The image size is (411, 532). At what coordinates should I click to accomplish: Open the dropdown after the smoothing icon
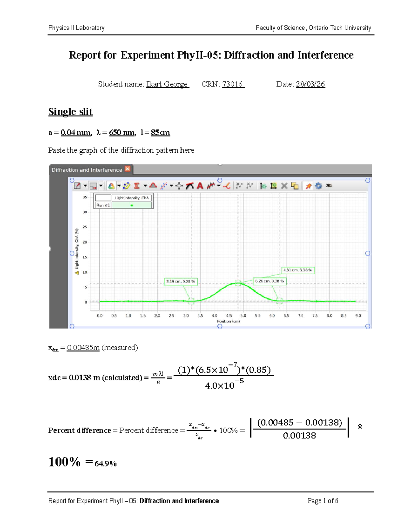[x=219, y=186]
